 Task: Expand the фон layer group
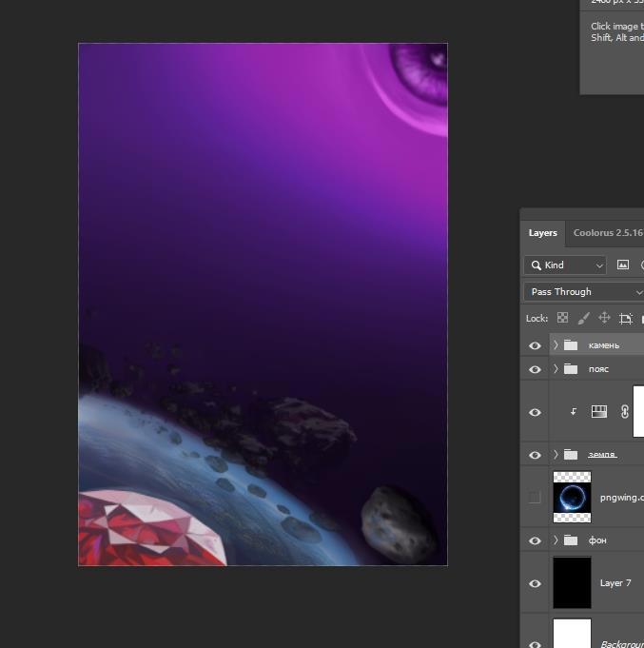(x=556, y=540)
